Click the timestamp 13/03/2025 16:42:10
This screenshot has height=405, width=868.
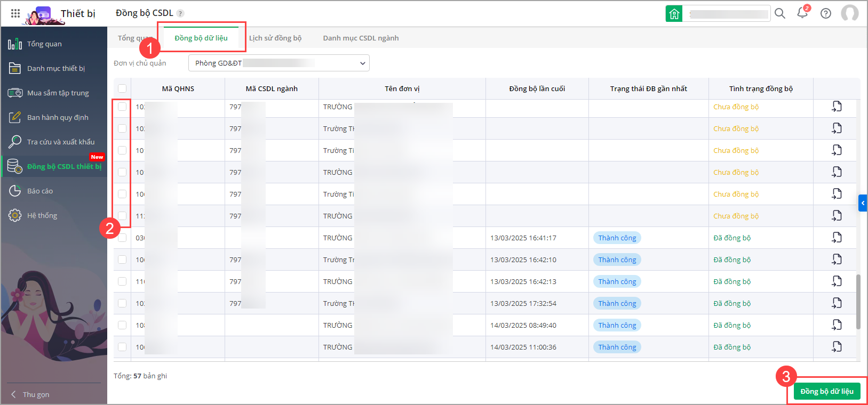click(x=523, y=260)
